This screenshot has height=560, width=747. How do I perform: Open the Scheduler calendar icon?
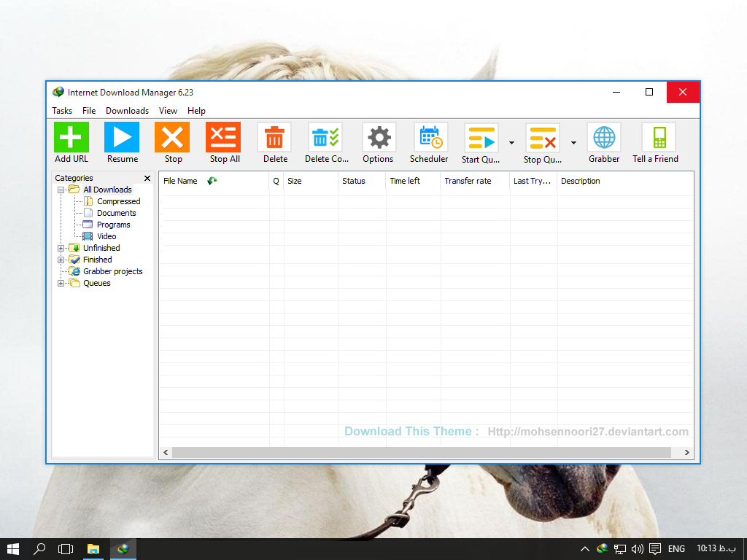coord(431,138)
